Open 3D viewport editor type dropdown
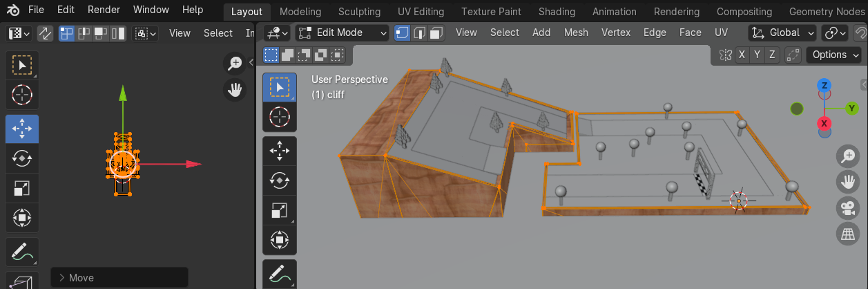Screen dimensions: 868x289 pos(277,32)
